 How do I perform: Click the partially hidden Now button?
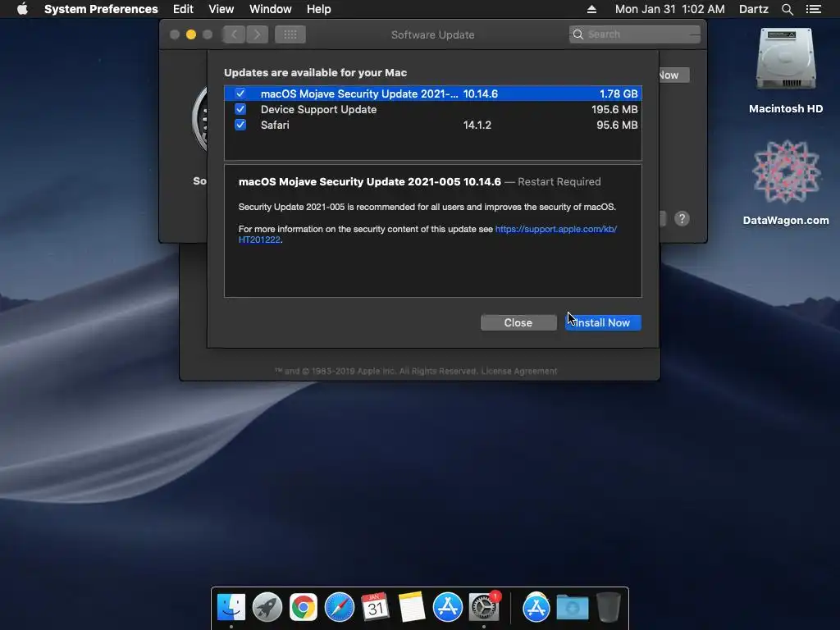[x=674, y=75]
